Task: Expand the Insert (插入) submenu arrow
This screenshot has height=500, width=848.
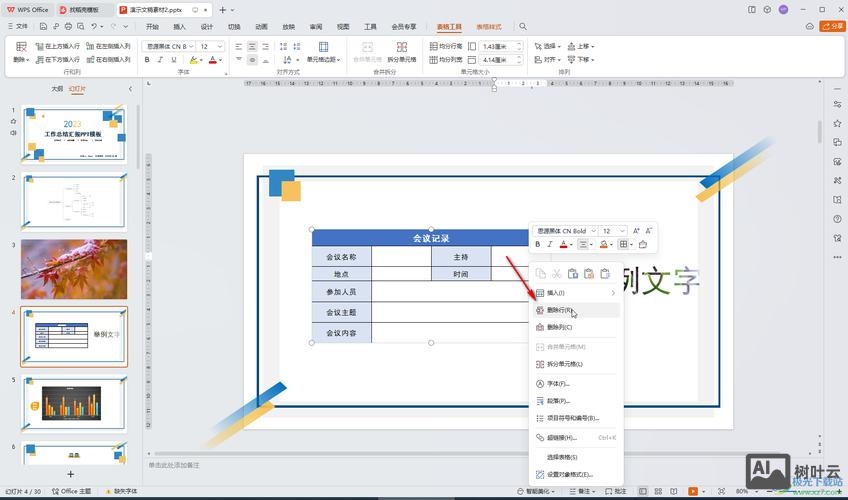Action: pos(613,293)
